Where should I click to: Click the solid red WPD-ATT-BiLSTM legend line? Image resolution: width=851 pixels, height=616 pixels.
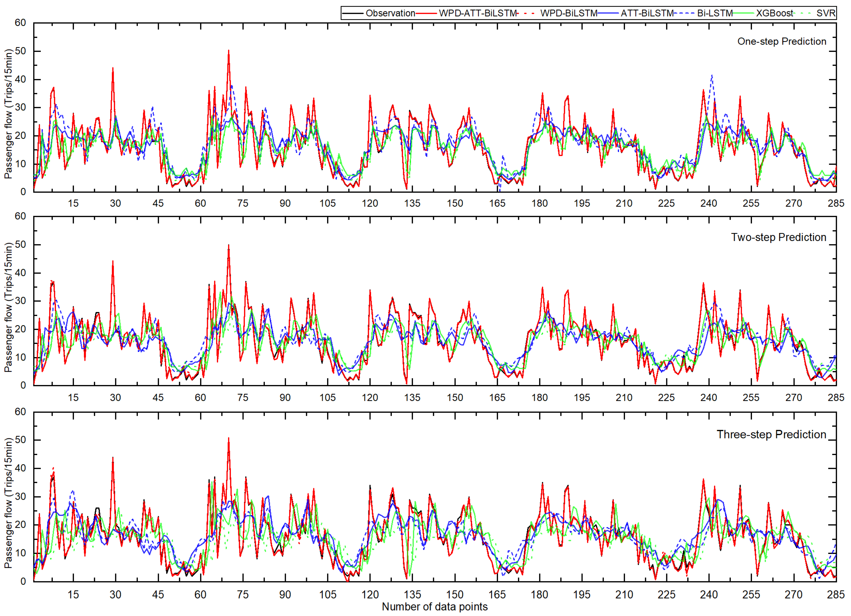426,13
